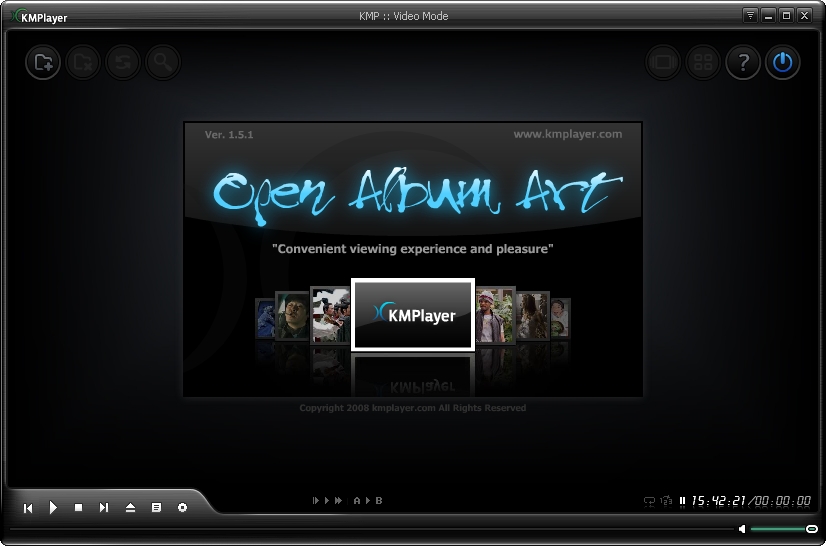826x546 pixels.
Task: Click the blue power button
Action: 783,62
